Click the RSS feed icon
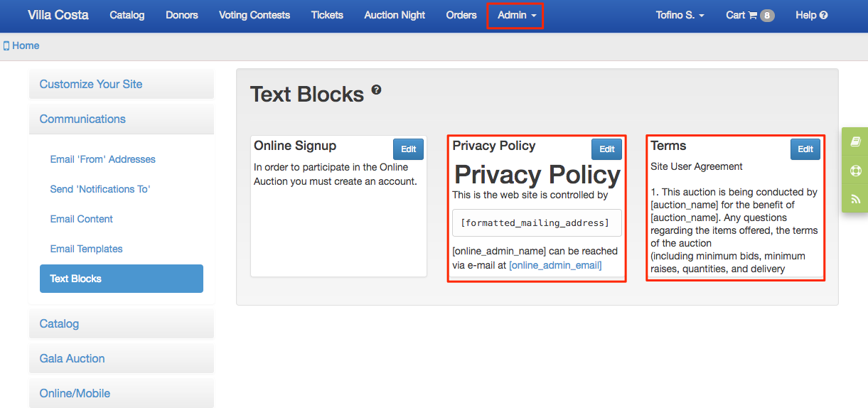This screenshot has height=408, width=868. pos(855,199)
